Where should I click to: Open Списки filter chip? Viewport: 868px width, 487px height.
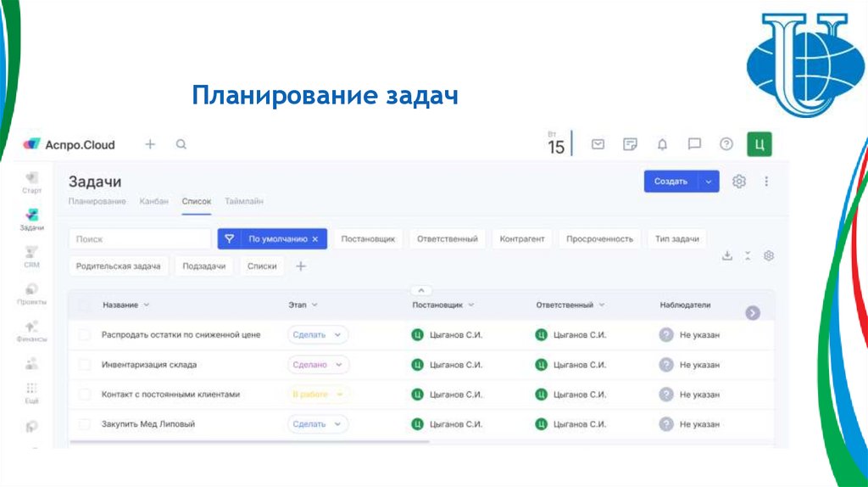pos(262,266)
